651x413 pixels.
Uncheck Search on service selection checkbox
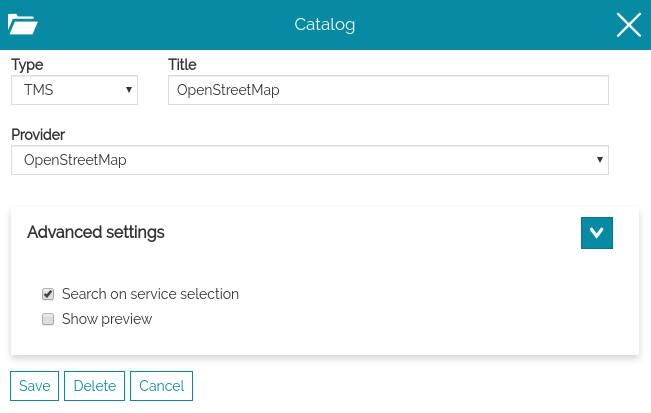[x=48, y=295]
